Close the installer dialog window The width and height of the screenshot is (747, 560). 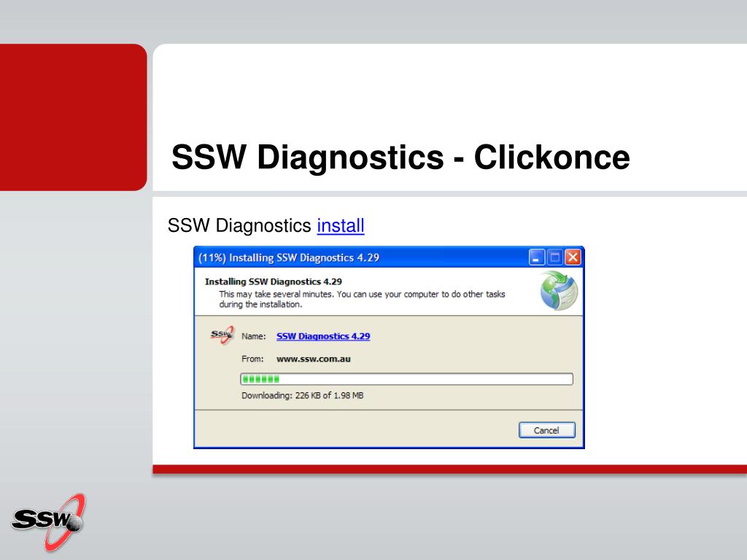tap(573, 257)
